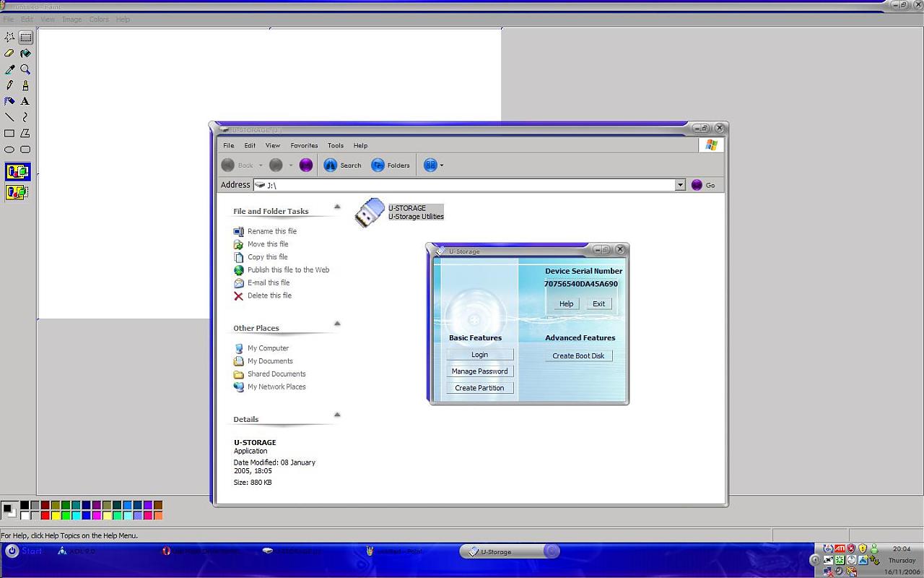Switch to U-Storage taskbar button
This screenshot has height=578, width=924.
510,551
